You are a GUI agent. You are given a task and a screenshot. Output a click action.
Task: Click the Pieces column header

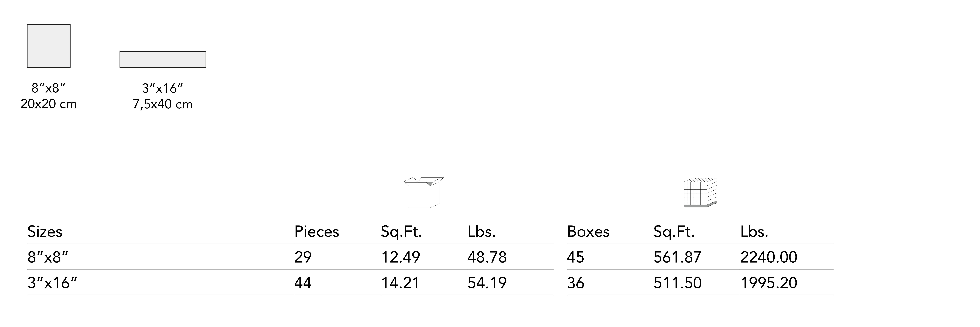coord(316,231)
